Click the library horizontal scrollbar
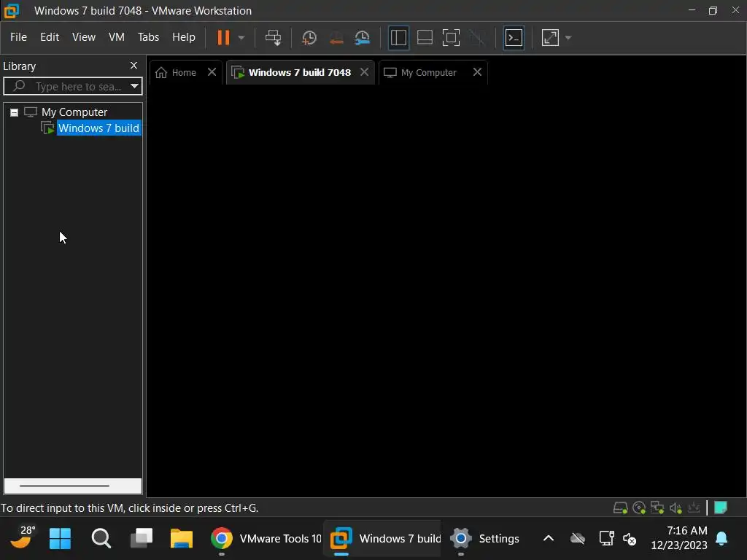The width and height of the screenshot is (747, 560). tap(64, 486)
